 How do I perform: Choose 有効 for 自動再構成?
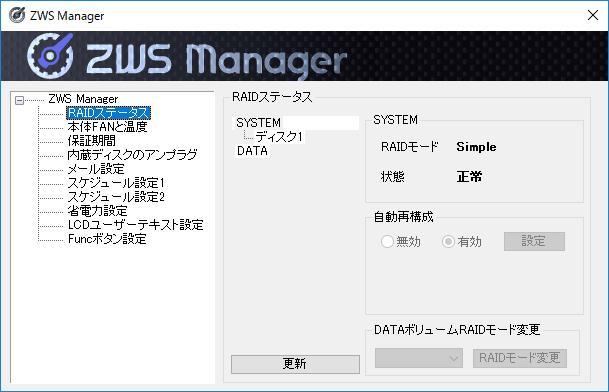pyautogui.click(x=462, y=242)
